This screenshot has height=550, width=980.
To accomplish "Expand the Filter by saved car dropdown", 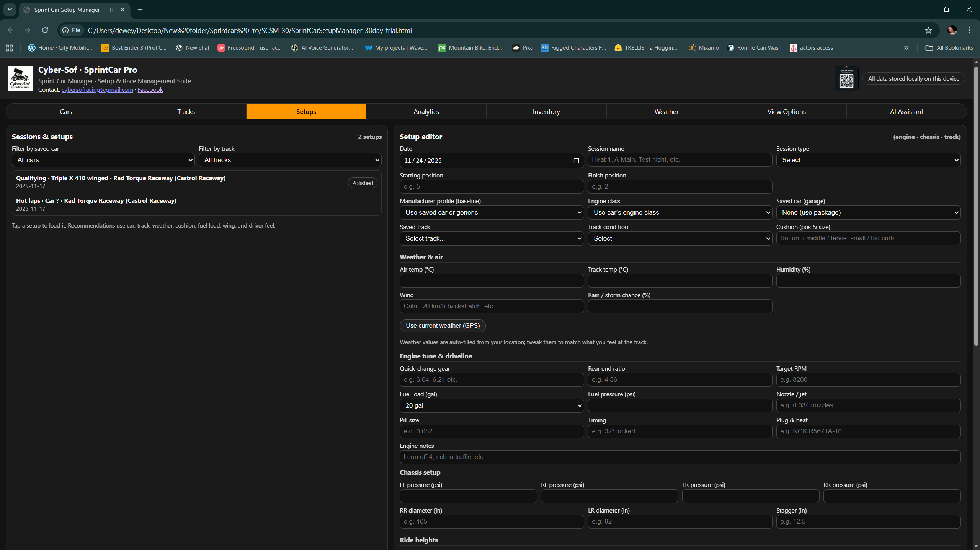I will 103,160.
